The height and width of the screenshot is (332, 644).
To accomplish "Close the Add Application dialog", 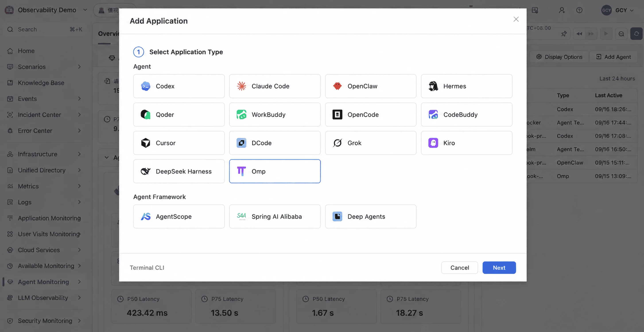I will (x=516, y=19).
